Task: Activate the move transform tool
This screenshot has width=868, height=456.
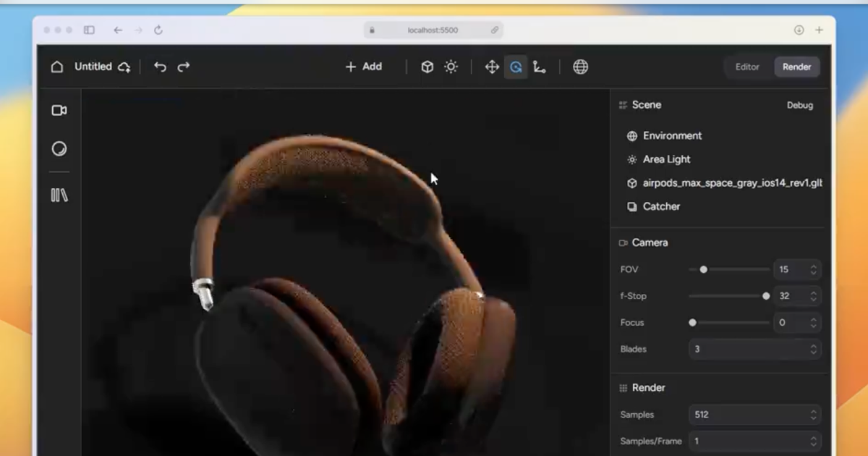Action: point(492,67)
